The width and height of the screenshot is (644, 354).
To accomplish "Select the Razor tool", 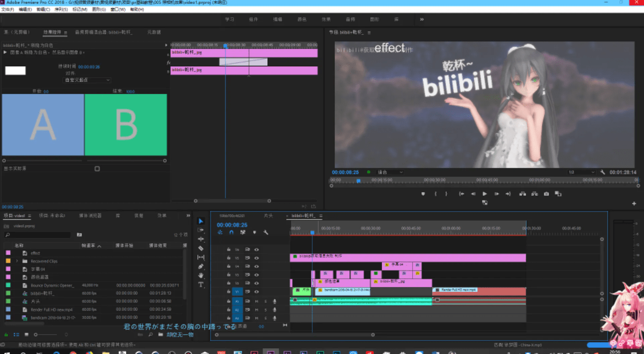I will [x=201, y=249].
